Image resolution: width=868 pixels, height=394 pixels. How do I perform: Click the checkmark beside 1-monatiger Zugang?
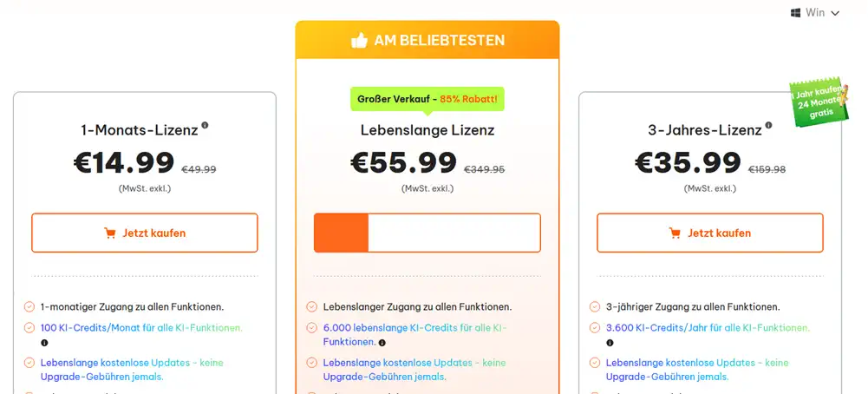tap(29, 307)
